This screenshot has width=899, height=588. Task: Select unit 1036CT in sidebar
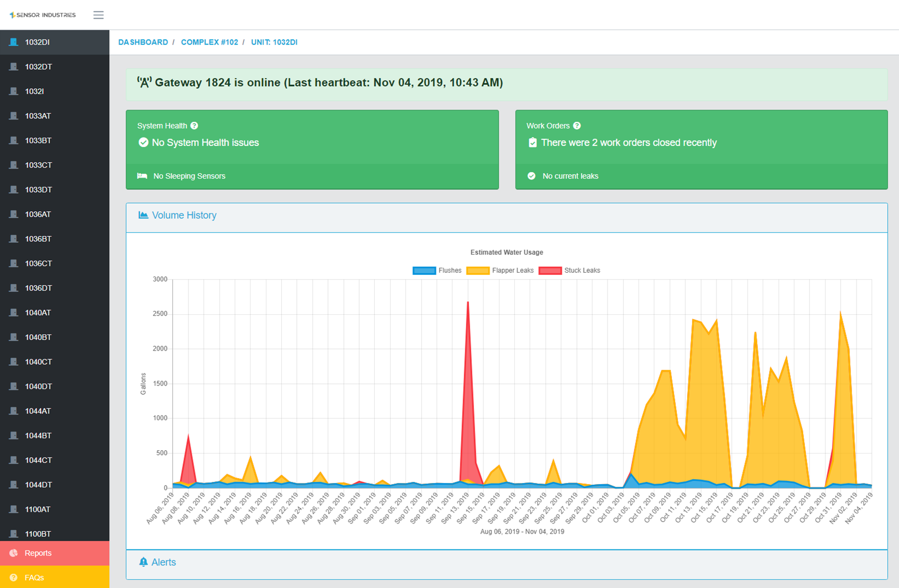pyautogui.click(x=54, y=263)
